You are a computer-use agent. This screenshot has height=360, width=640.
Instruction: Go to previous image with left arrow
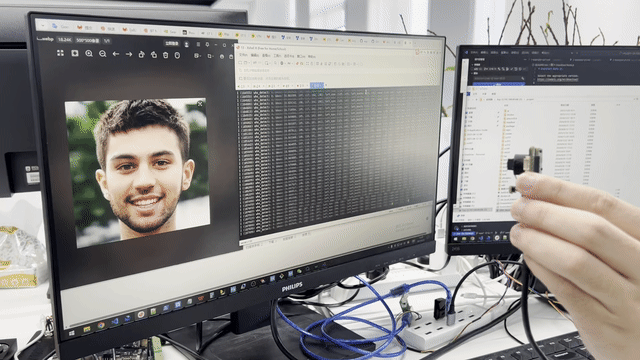coord(116,54)
